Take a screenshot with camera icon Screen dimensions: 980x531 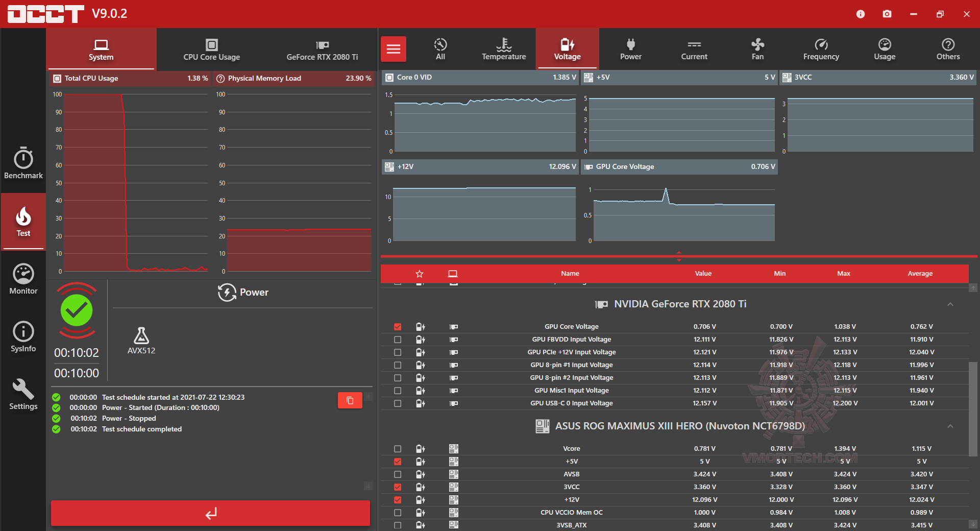887,14
